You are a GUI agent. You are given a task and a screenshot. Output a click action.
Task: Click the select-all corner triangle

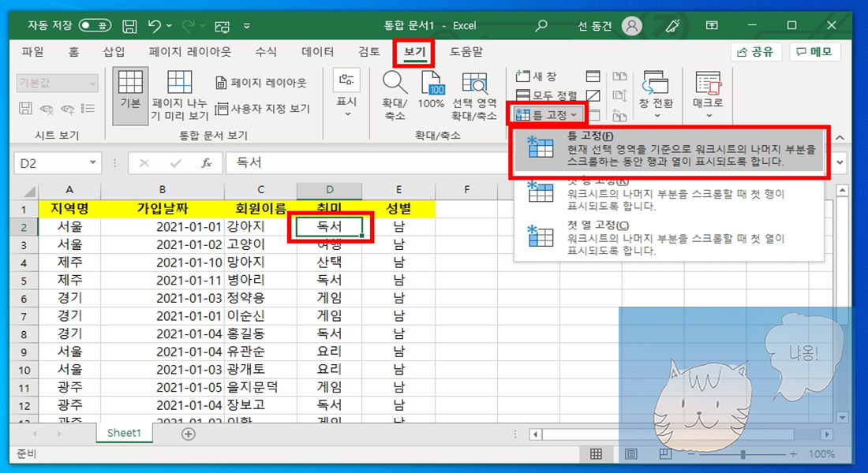coord(28,192)
